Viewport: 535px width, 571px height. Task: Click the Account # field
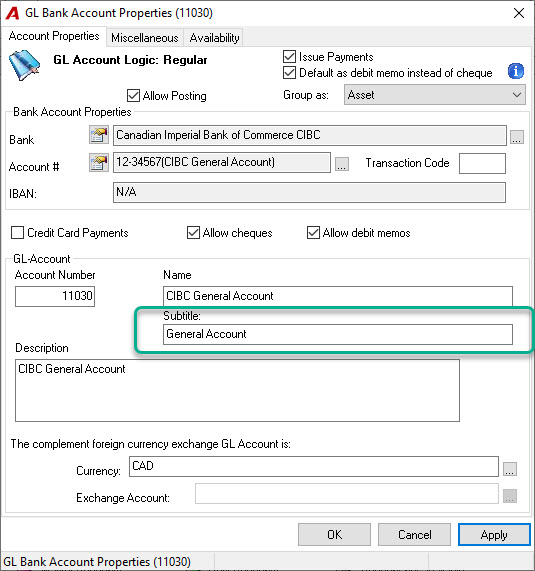click(222, 162)
